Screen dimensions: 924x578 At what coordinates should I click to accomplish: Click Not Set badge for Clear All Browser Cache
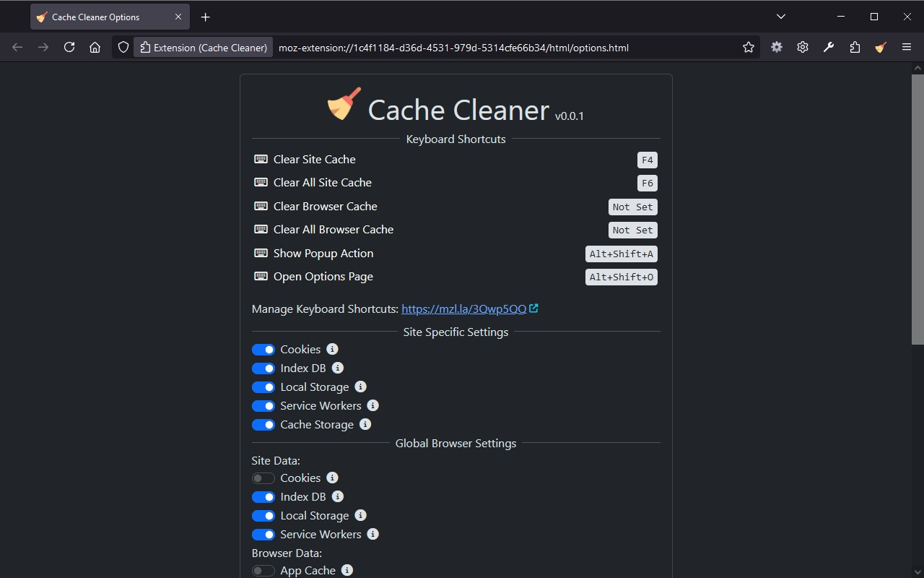633,230
